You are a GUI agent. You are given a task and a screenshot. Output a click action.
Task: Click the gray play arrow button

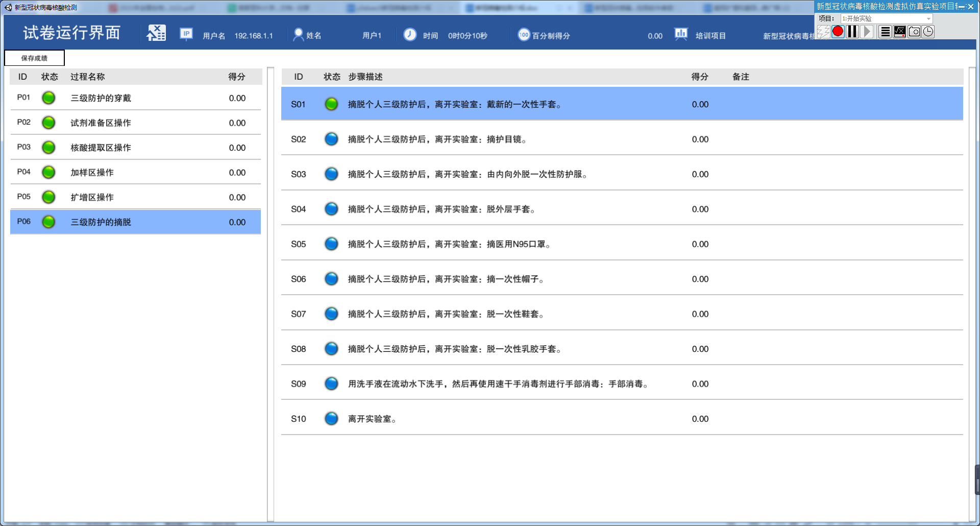(x=867, y=32)
